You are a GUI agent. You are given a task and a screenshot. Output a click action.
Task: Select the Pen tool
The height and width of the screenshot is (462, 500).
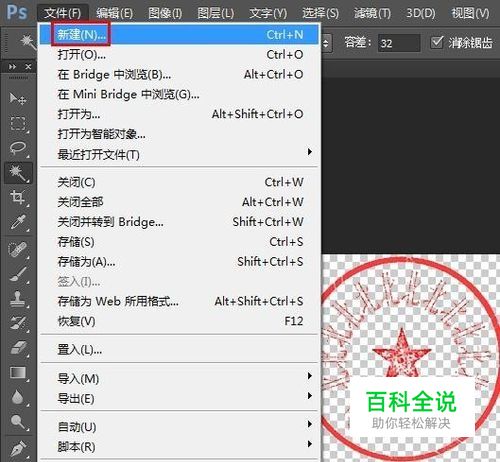click(x=18, y=449)
